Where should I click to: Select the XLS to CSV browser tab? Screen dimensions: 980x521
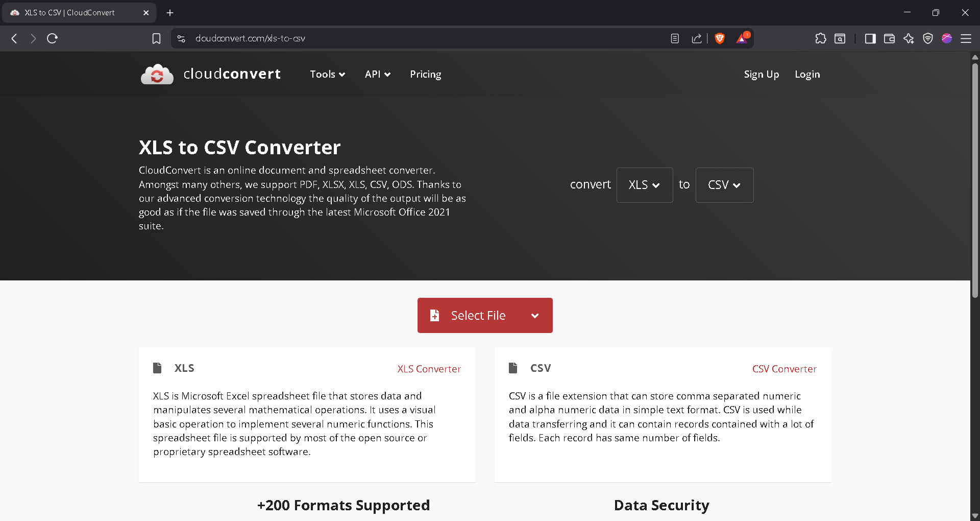[79, 13]
